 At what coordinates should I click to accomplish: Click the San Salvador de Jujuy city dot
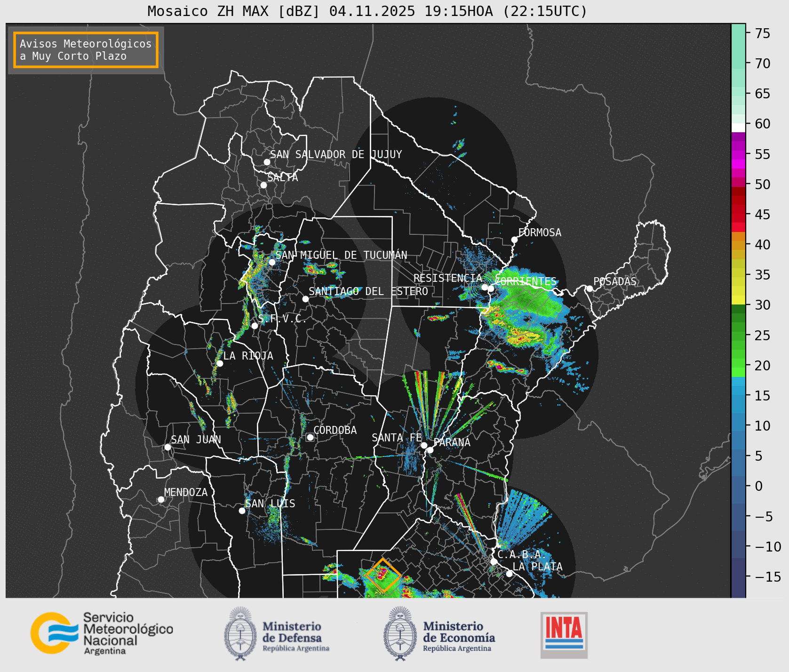tap(267, 162)
